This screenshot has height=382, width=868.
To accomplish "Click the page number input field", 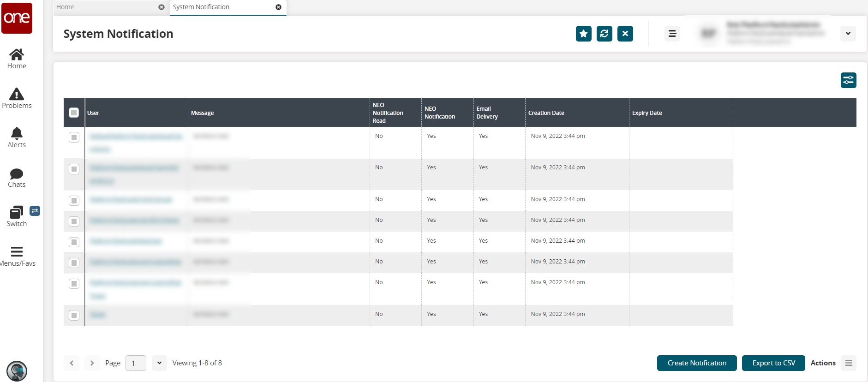I will (x=136, y=363).
